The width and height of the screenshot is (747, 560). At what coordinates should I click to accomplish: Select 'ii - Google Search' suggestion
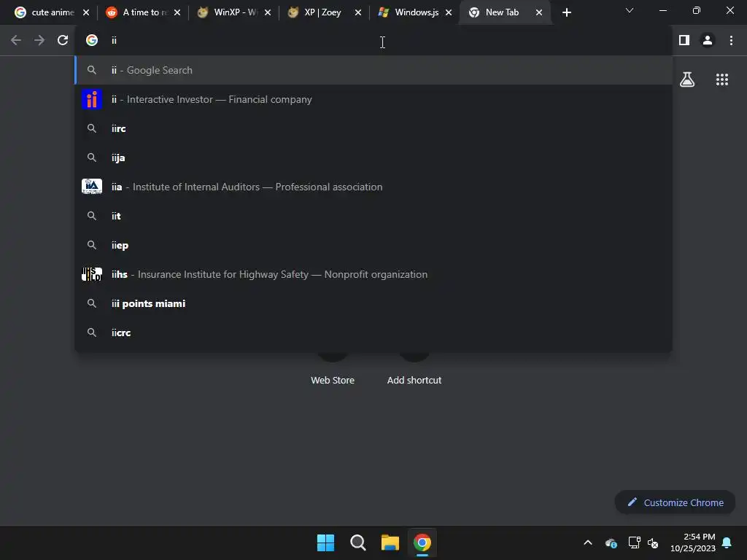point(373,71)
